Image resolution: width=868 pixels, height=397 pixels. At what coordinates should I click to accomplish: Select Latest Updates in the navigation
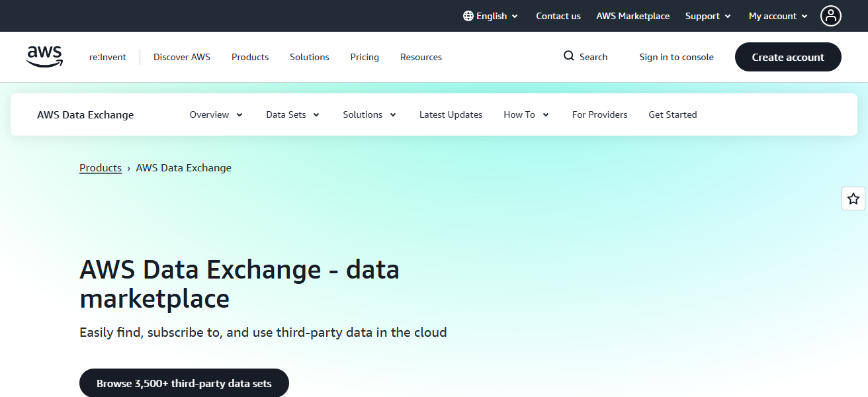pyautogui.click(x=451, y=114)
